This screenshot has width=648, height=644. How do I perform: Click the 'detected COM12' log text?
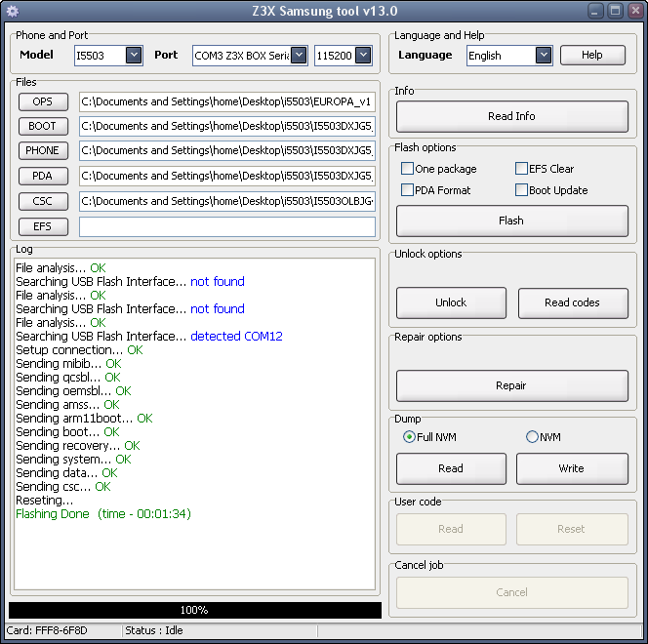coord(236,337)
